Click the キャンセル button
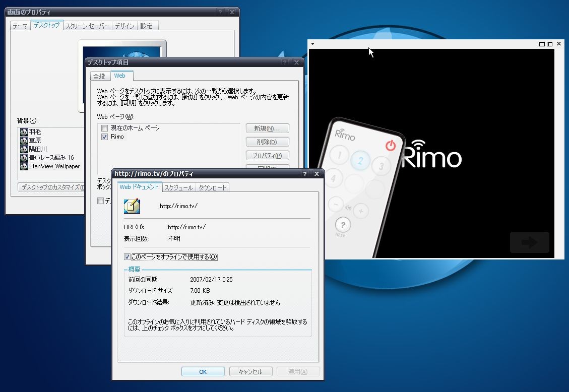This screenshot has height=392, width=569. 250,372
